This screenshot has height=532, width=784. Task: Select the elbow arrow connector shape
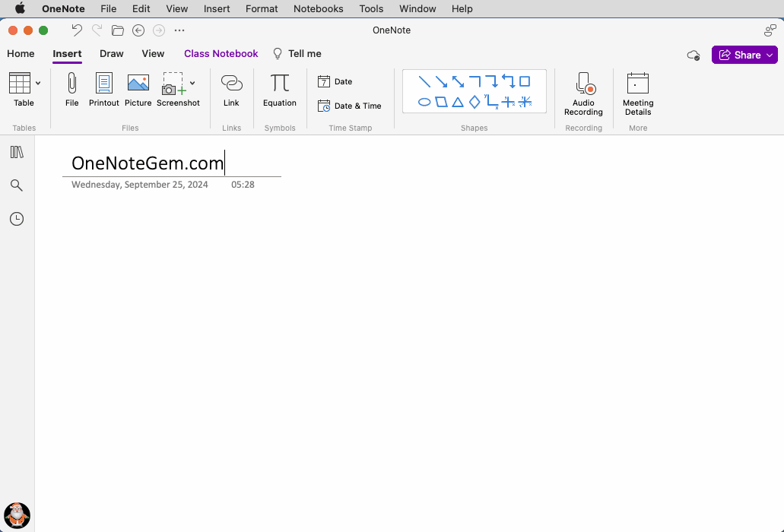(491, 81)
